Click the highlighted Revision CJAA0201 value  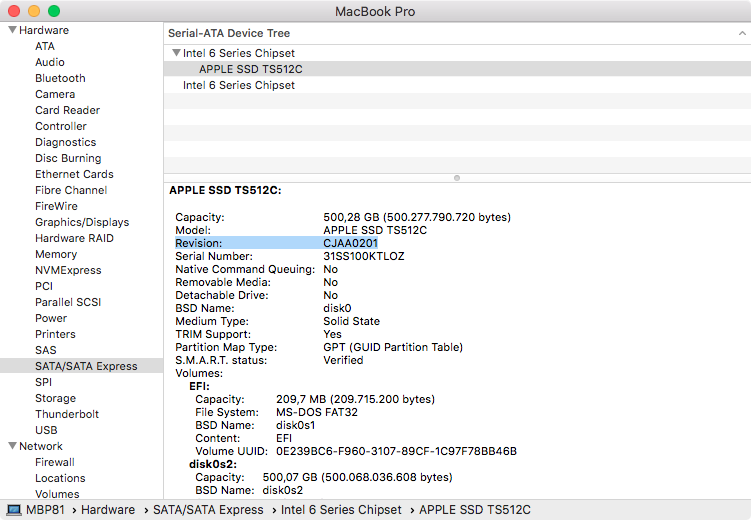(351, 243)
